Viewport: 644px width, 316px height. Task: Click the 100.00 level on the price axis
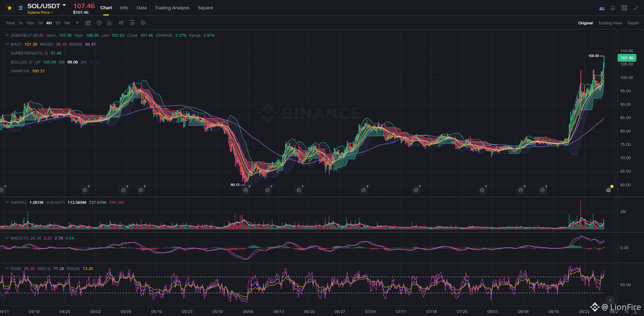627,78
